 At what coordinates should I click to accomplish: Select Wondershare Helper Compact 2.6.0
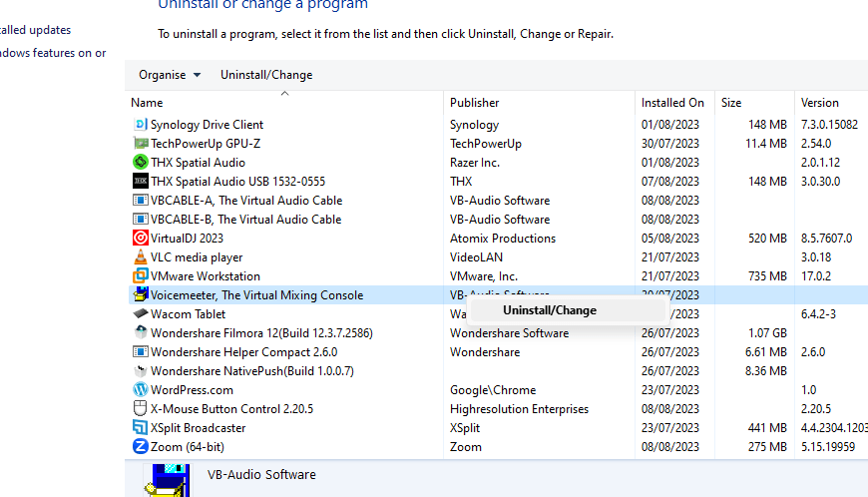pyautogui.click(x=243, y=352)
